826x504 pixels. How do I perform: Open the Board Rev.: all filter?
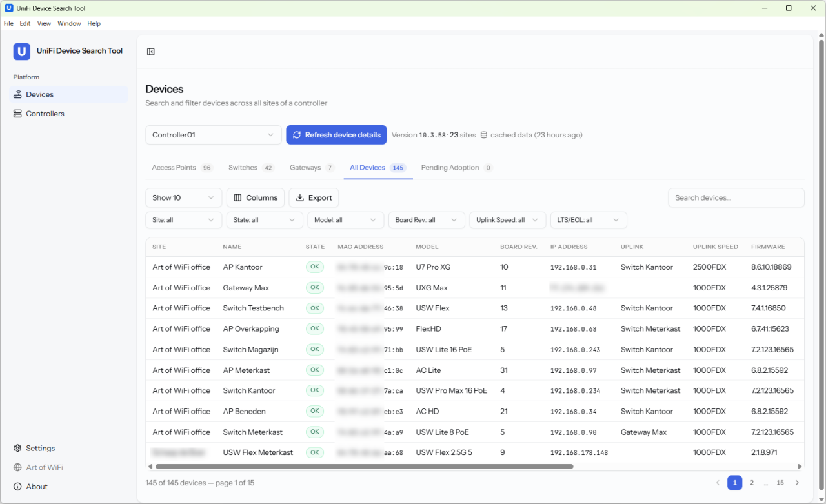tap(427, 220)
